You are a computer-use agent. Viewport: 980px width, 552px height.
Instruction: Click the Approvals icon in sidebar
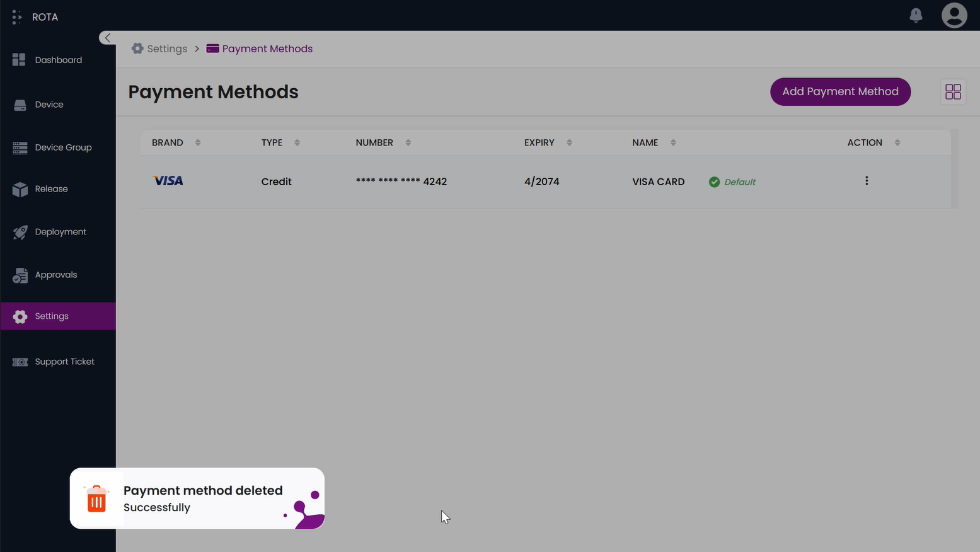(20, 275)
